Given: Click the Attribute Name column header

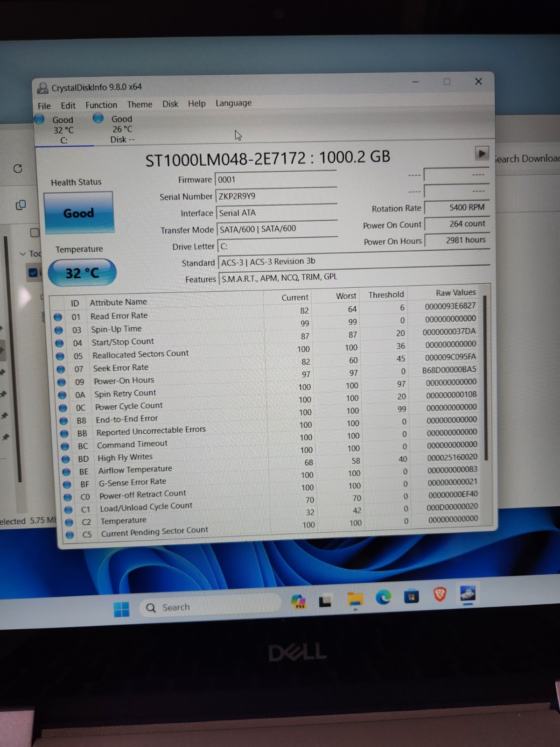Looking at the screenshot, I should pos(119,303).
